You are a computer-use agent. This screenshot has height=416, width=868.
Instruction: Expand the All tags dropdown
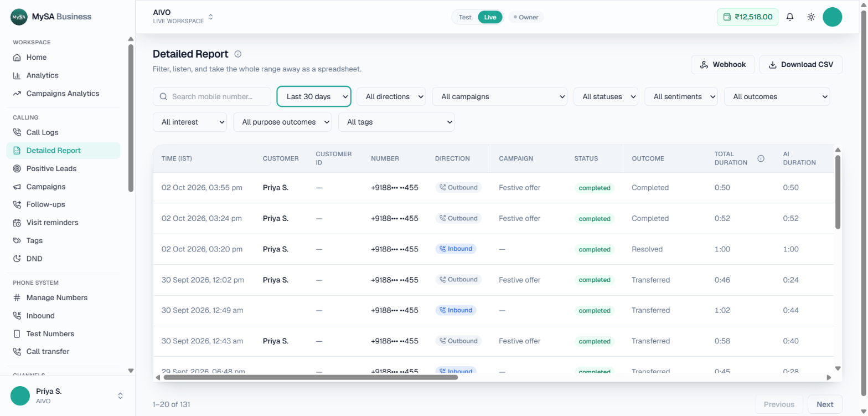(396, 122)
